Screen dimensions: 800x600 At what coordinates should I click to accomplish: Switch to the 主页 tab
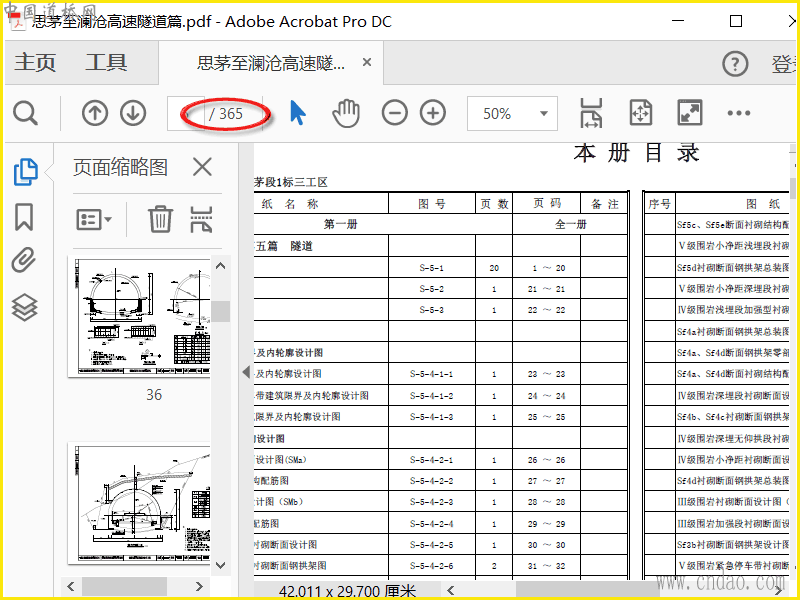coord(35,63)
